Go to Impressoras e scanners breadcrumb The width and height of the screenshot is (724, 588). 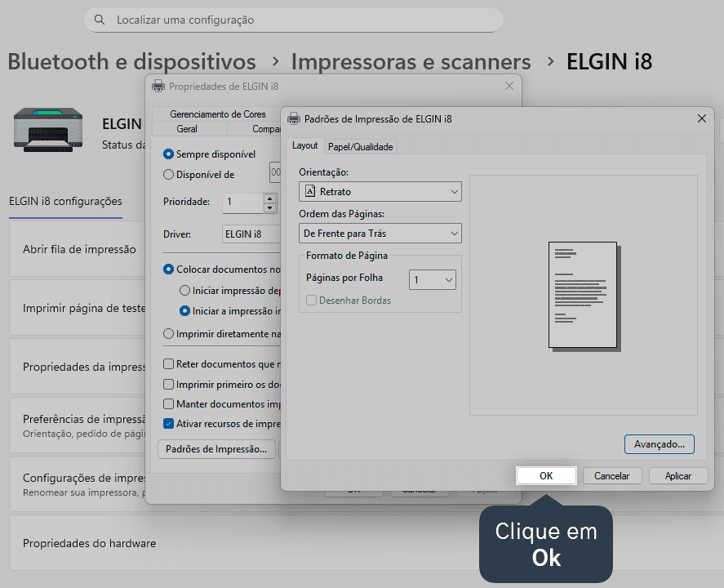coord(411,62)
